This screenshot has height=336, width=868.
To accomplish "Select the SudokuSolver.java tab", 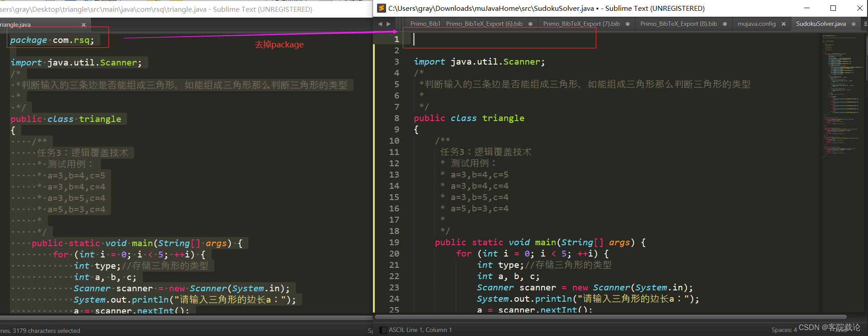I will (821, 24).
